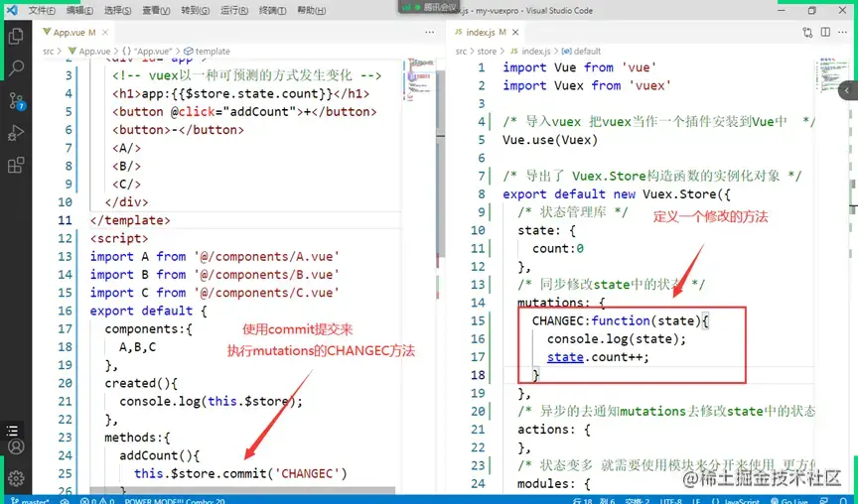Expand src breadcrumb in index.js editor
This screenshot has height=504, width=858.
[461, 52]
